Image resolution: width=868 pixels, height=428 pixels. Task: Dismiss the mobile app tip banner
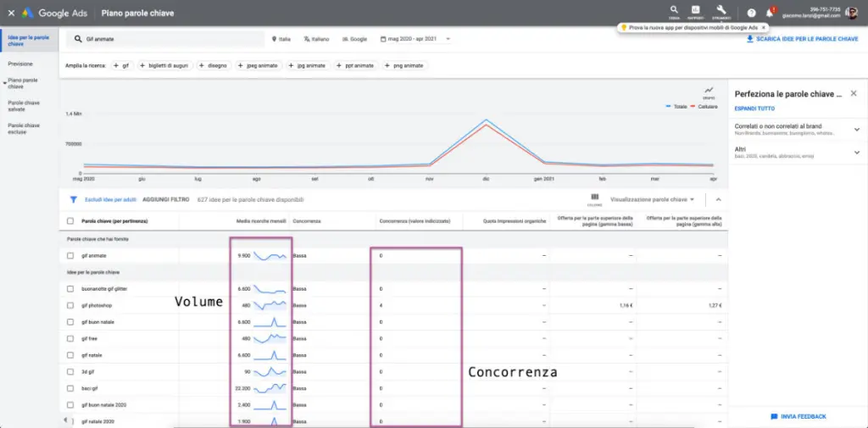tap(764, 27)
